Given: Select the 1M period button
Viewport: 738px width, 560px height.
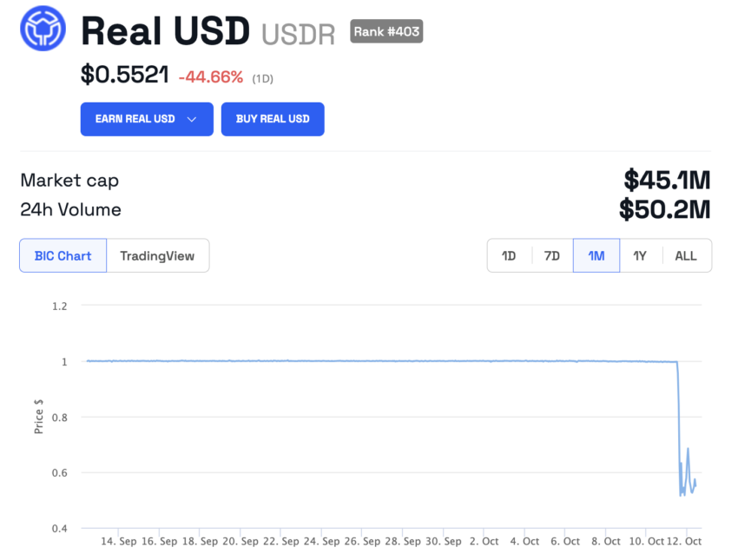Looking at the screenshot, I should [x=596, y=255].
